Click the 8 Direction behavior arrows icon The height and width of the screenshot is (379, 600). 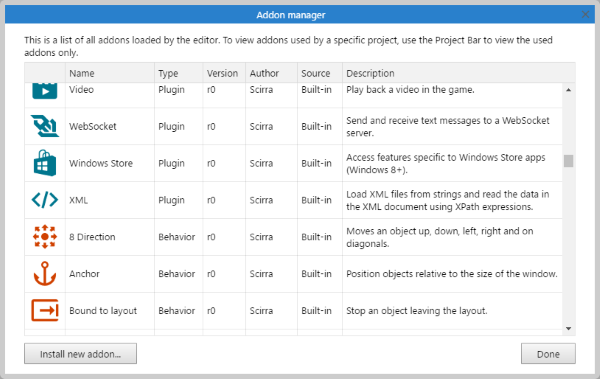(x=45, y=237)
